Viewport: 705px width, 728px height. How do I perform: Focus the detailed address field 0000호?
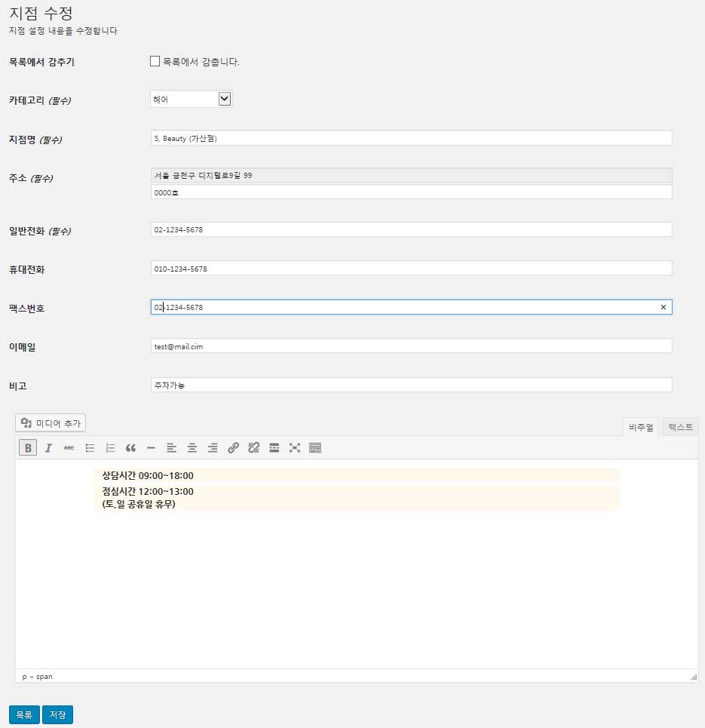(x=411, y=192)
